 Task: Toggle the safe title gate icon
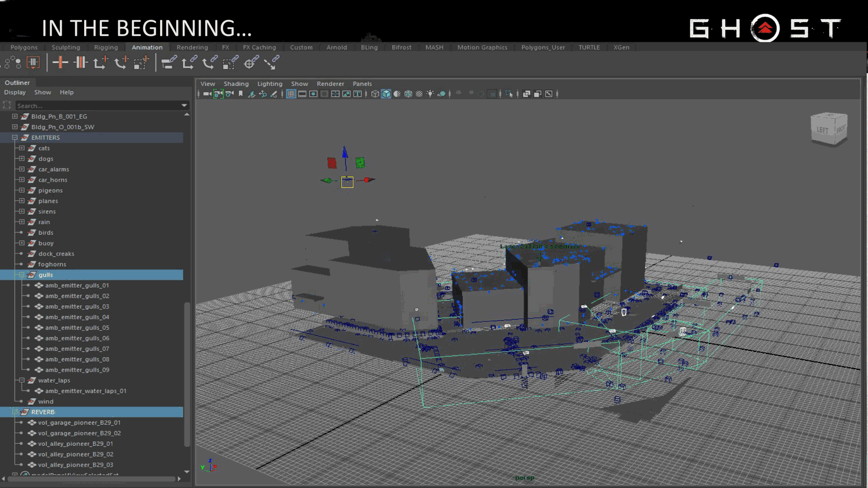coord(358,94)
